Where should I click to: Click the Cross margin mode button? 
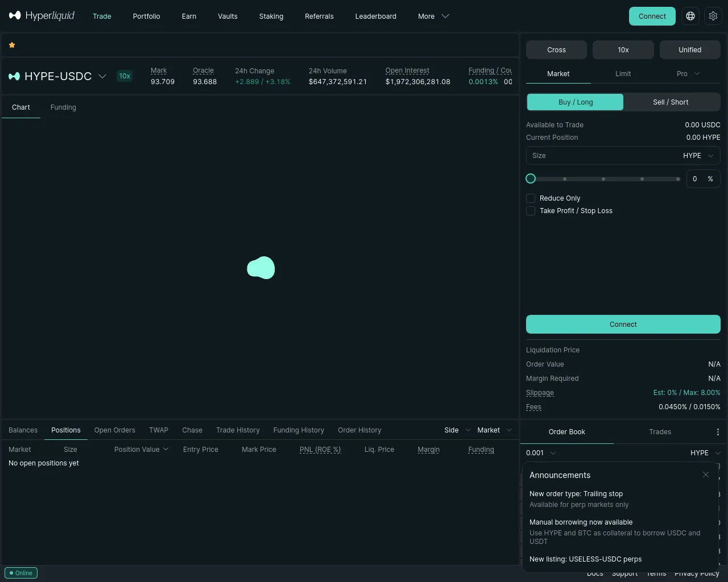(556, 50)
